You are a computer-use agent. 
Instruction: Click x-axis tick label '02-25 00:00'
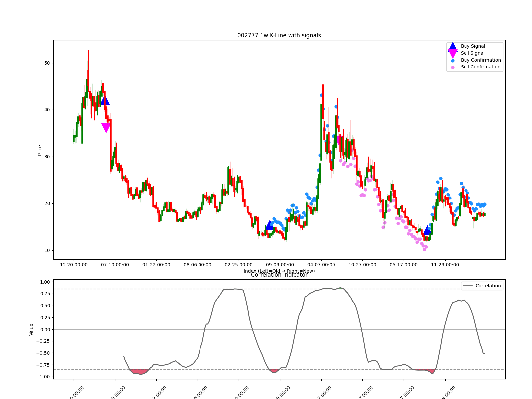coord(239,265)
